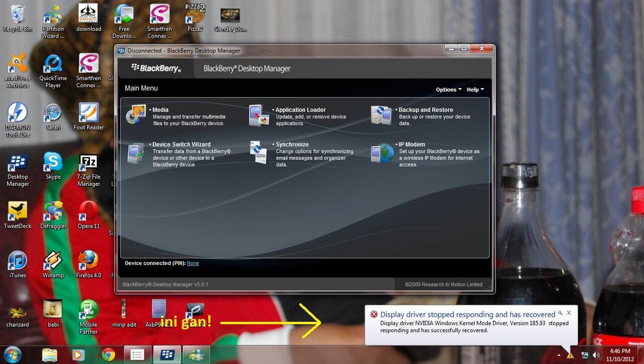
Task: Open the Application Loader icon
Action: point(260,115)
